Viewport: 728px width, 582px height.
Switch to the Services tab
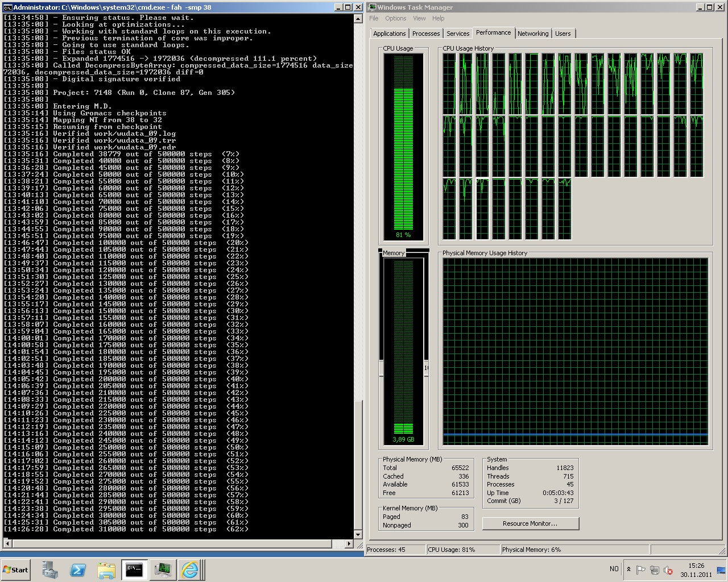click(458, 34)
